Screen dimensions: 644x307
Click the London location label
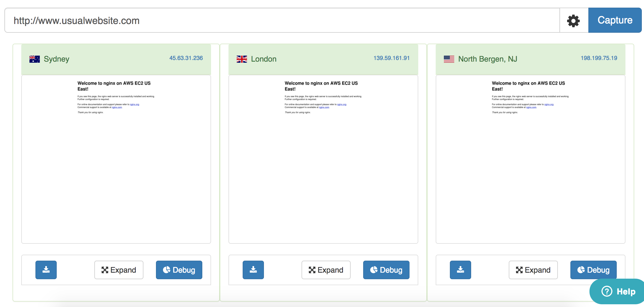264,59
